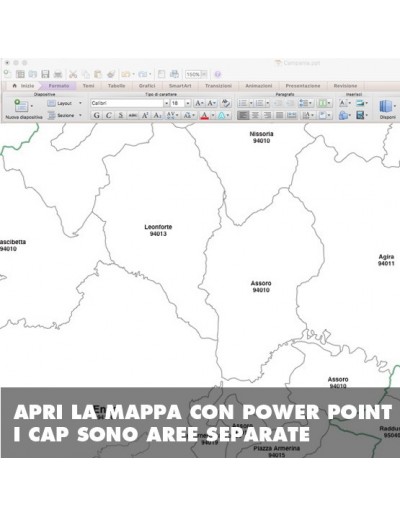Click the Disponi arrange icon

385,107
